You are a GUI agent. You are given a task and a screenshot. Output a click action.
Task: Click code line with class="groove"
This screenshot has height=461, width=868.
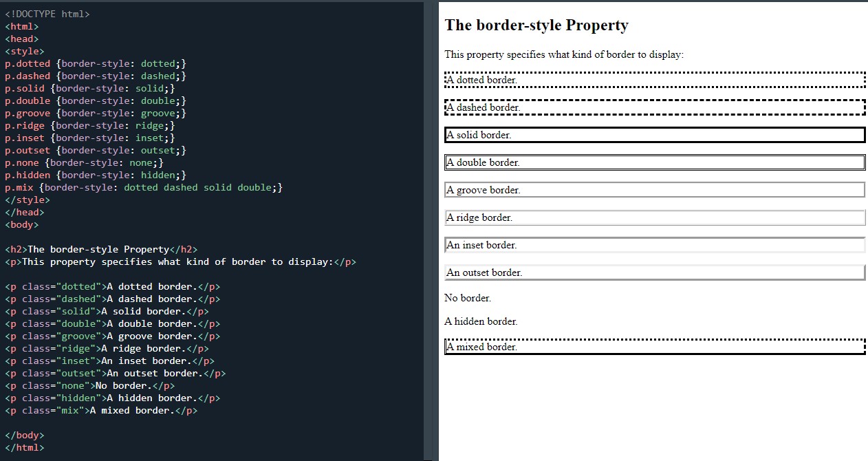tap(113, 336)
